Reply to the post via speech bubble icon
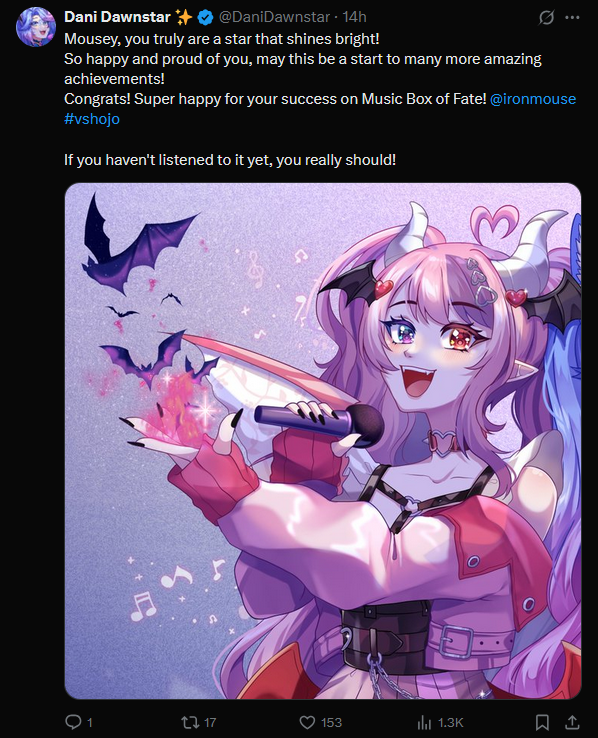Screen dimensions: 598x738 (x=73, y=722)
